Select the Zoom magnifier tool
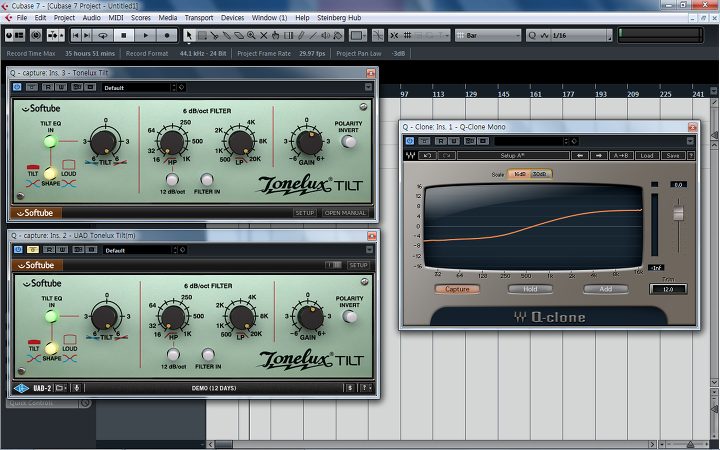720x450 pixels. tap(251, 35)
